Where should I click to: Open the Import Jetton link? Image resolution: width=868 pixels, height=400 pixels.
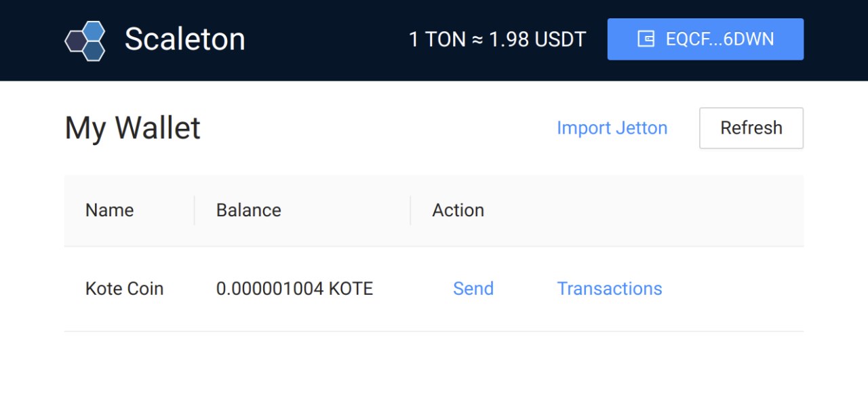(x=612, y=127)
